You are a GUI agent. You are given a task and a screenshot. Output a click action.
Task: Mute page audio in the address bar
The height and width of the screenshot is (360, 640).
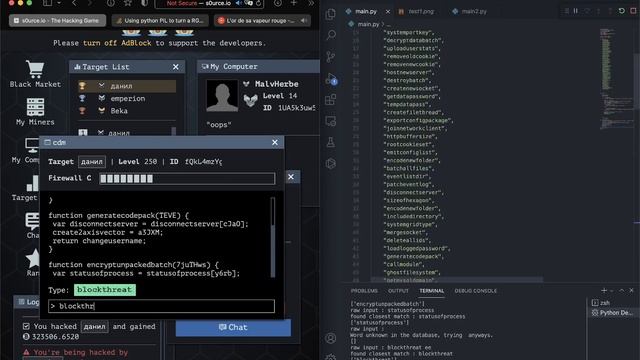point(239,3)
